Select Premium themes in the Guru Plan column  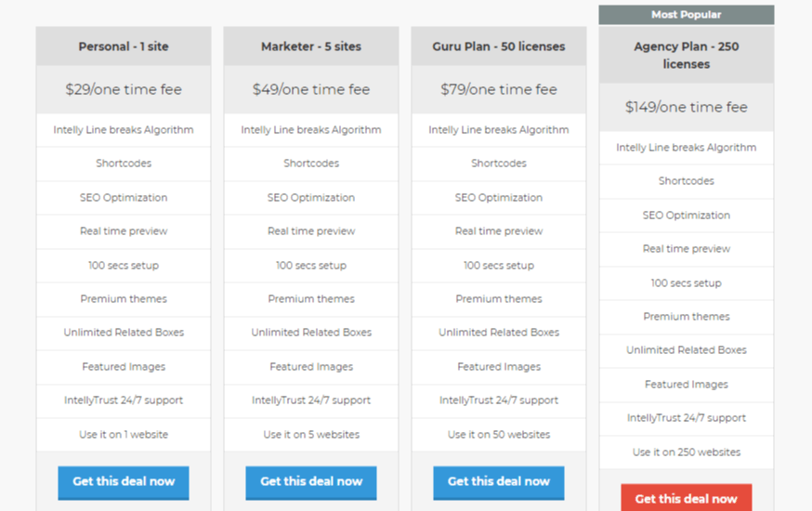(499, 299)
